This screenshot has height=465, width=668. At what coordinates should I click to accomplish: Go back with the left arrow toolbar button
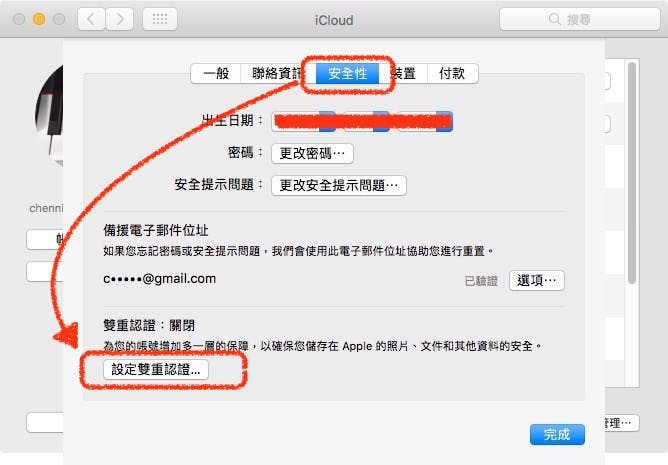91,19
